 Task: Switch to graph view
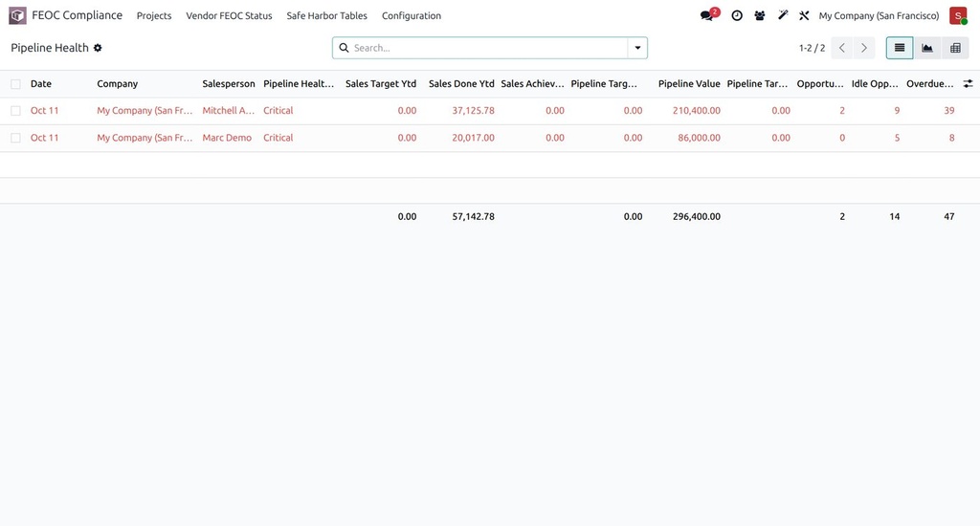click(927, 48)
